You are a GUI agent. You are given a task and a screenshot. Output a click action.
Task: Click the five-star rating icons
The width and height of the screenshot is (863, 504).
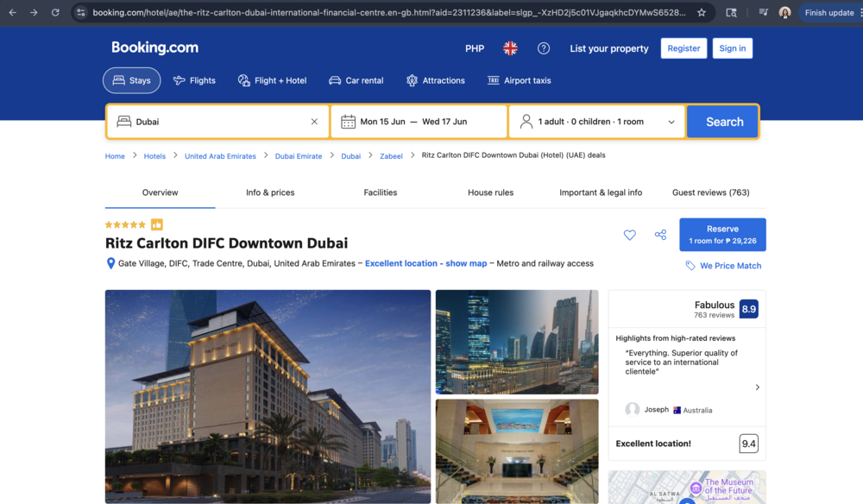pos(125,224)
